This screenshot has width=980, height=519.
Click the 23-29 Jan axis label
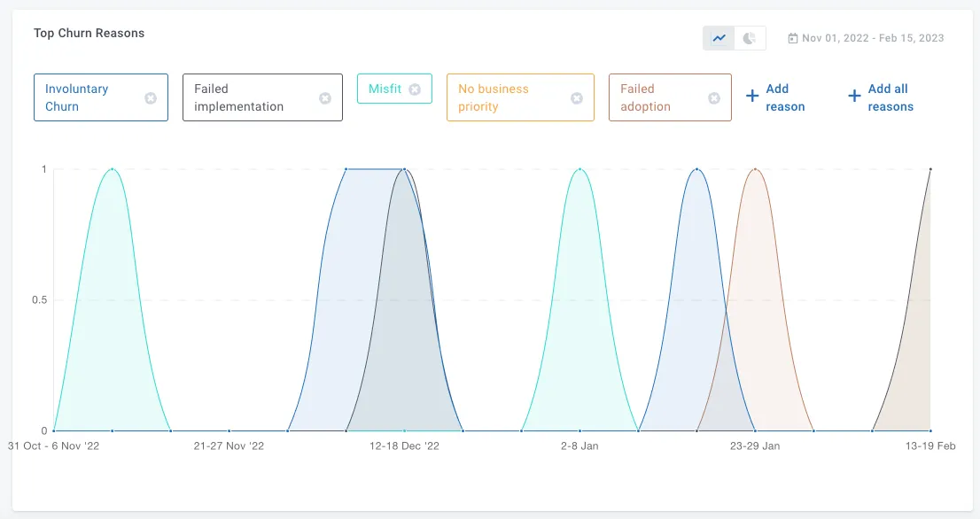coord(755,445)
